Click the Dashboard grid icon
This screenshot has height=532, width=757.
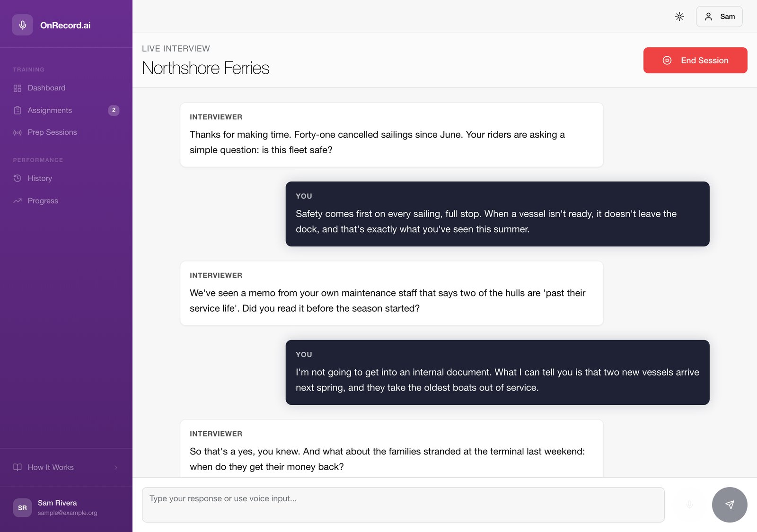click(x=18, y=88)
